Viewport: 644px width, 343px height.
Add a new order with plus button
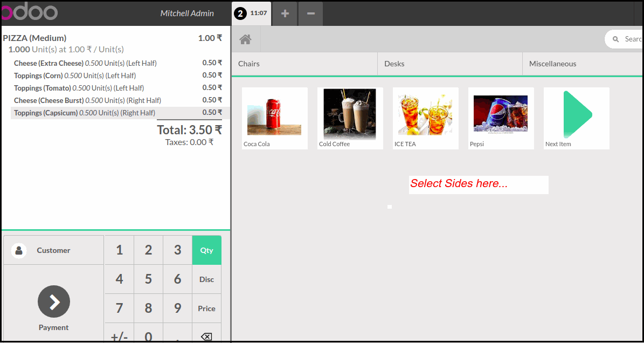click(x=285, y=13)
